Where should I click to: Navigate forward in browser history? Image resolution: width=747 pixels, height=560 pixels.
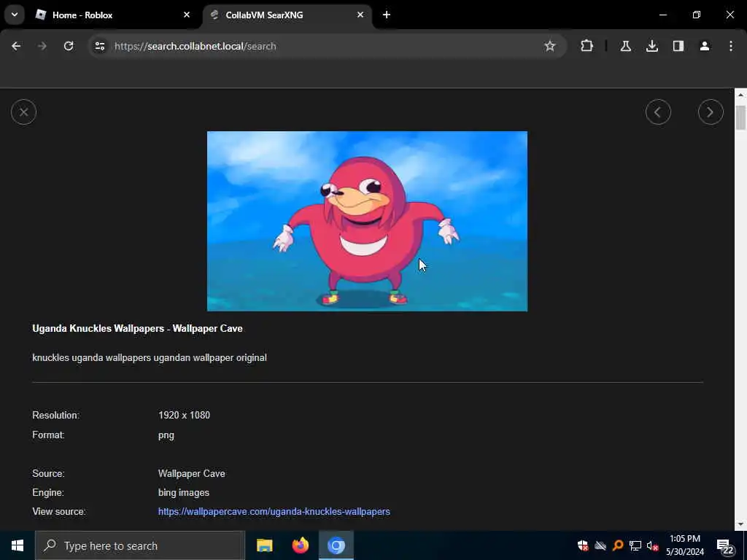pos(42,46)
